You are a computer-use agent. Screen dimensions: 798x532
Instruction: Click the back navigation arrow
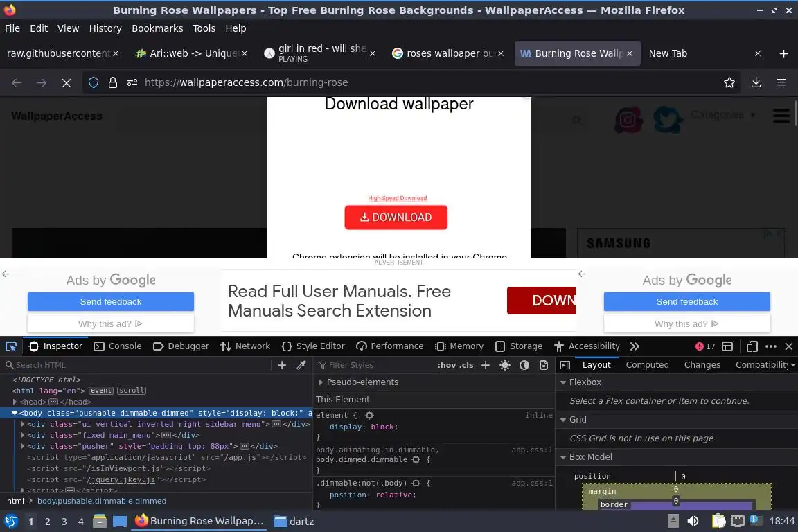pos(17,82)
